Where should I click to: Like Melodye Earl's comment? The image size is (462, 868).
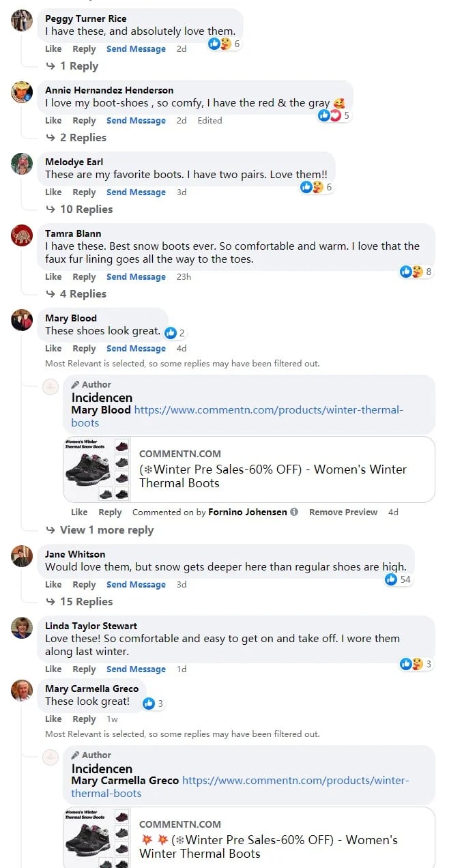pos(53,192)
